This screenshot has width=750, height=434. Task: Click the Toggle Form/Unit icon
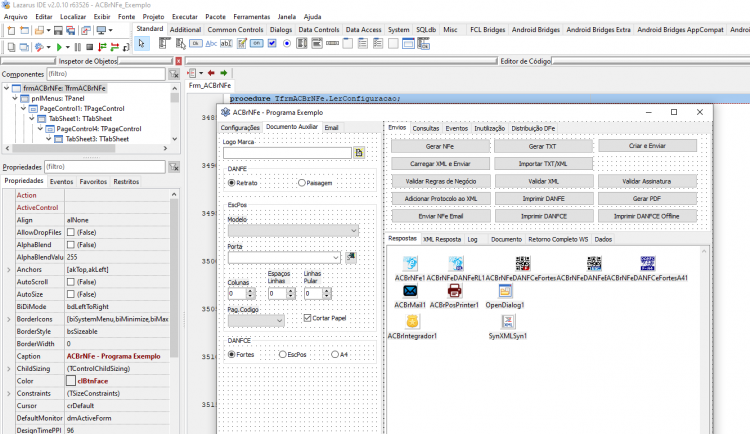coord(86,31)
